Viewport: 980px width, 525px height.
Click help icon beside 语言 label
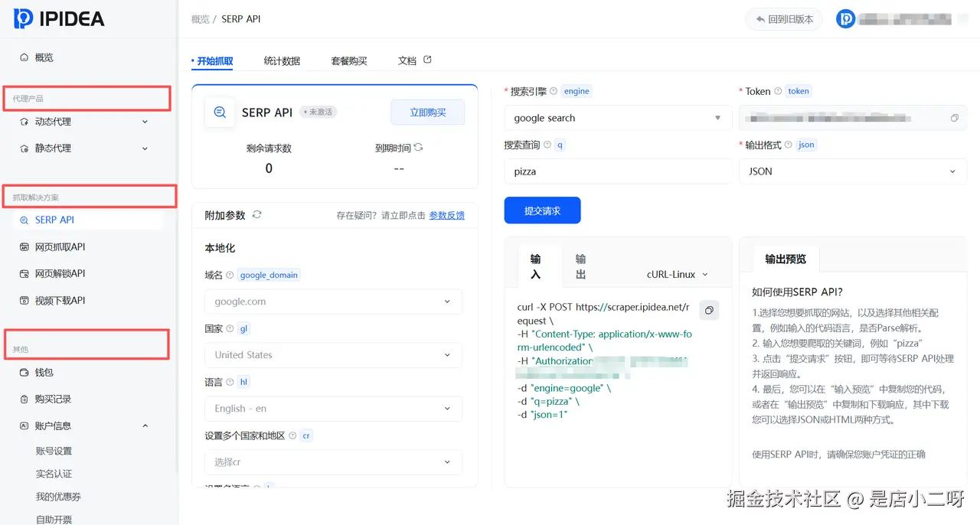click(230, 382)
